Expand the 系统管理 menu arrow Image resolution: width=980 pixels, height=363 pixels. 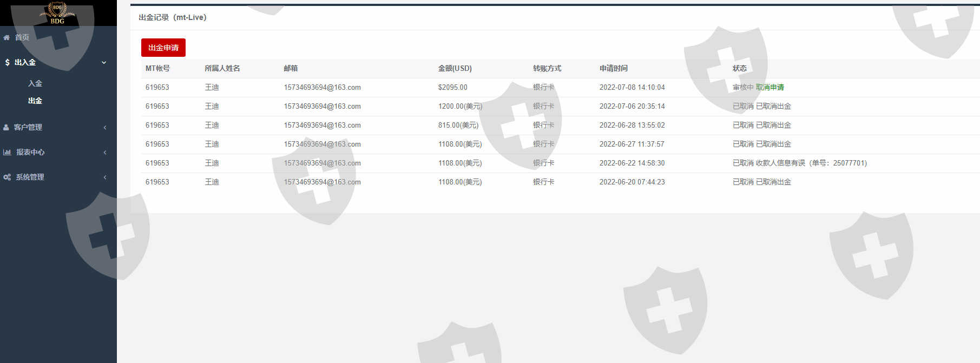click(105, 177)
